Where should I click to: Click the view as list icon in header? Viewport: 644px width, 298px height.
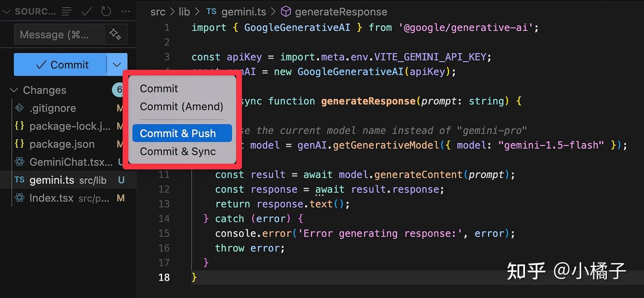pyautogui.click(x=67, y=12)
